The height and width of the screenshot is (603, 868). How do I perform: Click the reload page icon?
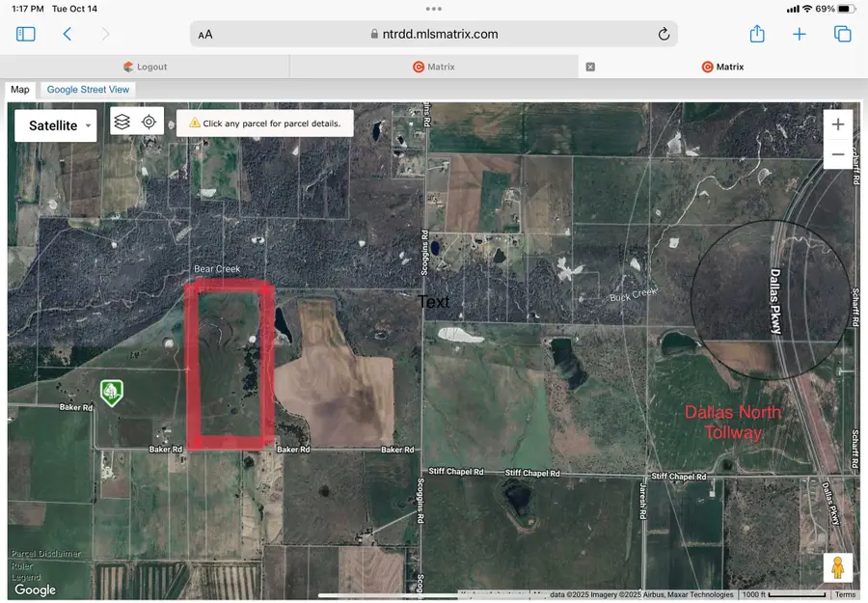point(663,33)
